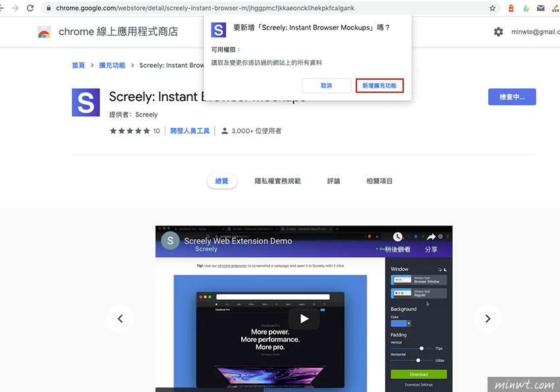Image resolution: width=560 pixels, height=392 pixels.
Task: Click the address bar URL
Action: (205, 8)
